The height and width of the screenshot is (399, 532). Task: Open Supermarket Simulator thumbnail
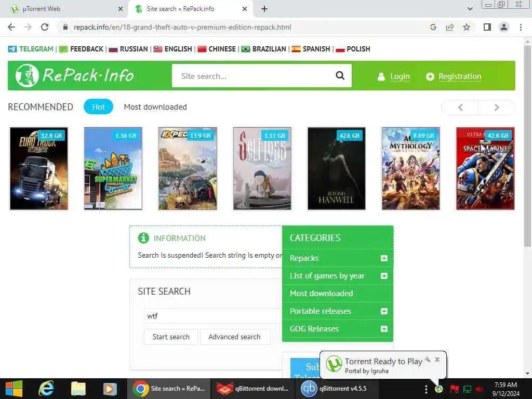(113, 169)
